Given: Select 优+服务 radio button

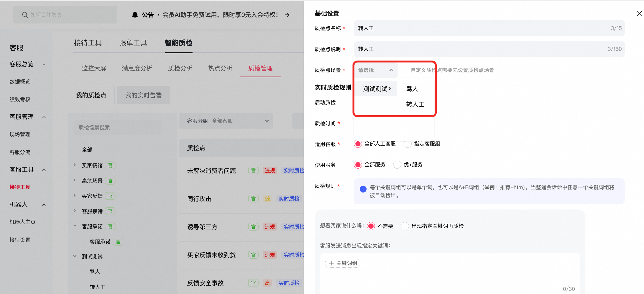Looking at the screenshot, I should (397, 164).
